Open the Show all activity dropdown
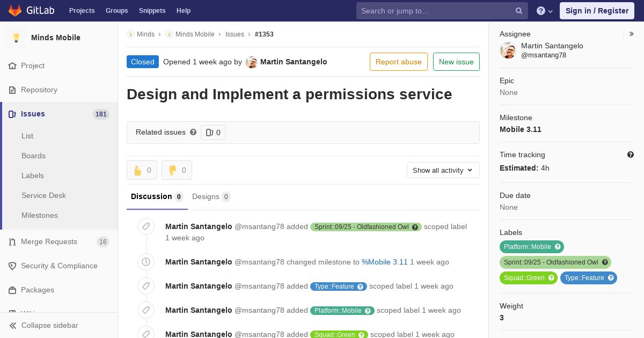Image resolution: width=644 pixels, height=338 pixels. pyautogui.click(x=443, y=170)
